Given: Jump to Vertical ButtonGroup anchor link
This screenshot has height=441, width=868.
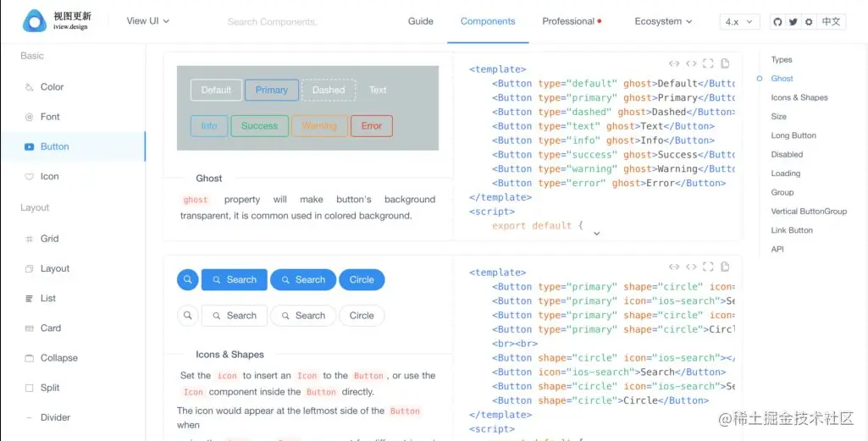Looking at the screenshot, I should click(x=810, y=212).
